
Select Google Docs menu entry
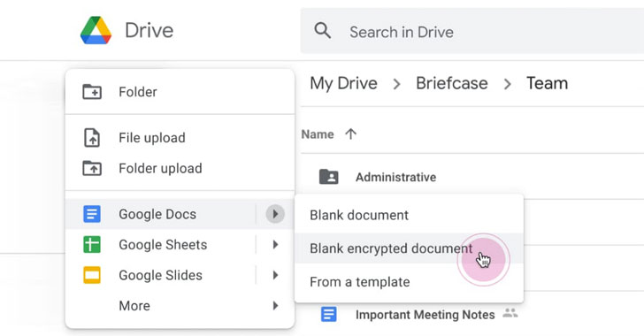click(180, 214)
